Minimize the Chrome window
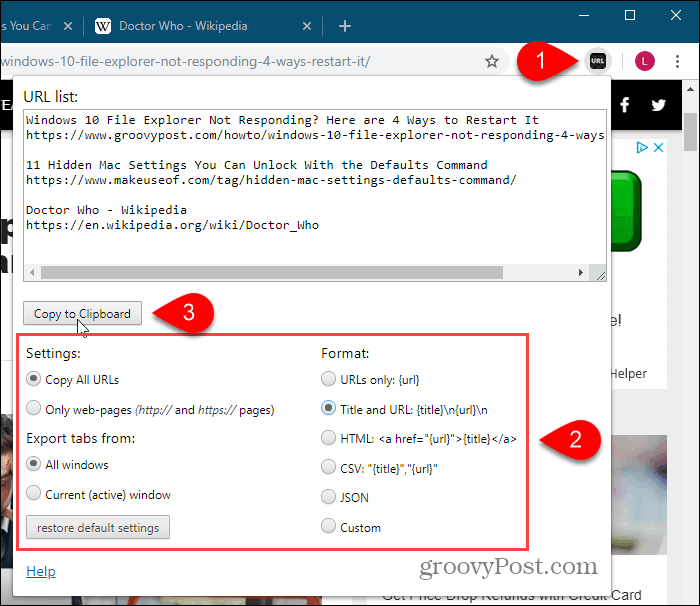The width and height of the screenshot is (700, 606). [584, 16]
